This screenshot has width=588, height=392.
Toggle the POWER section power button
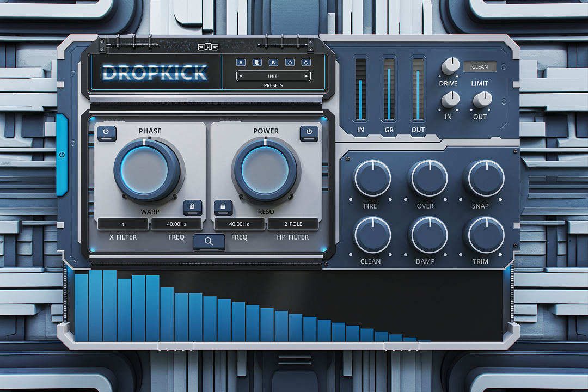(x=309, y=132)
